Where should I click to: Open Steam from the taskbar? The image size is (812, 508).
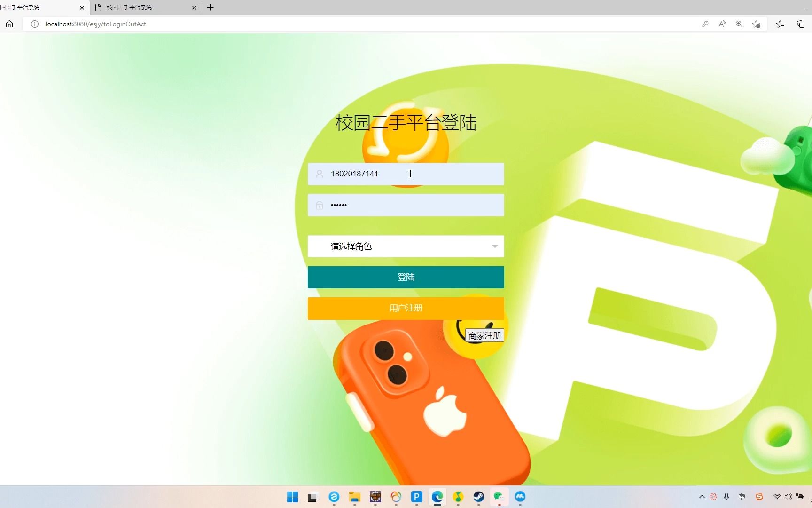[478, 497]
